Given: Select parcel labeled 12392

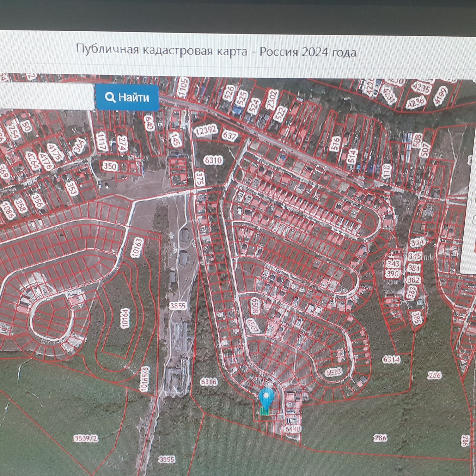Looking at the screenshot, I should coord(206,130).
